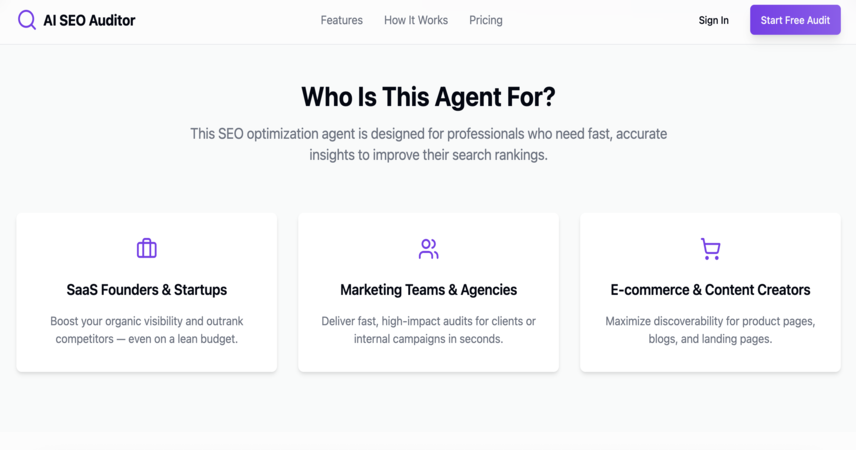Select the SaaS Founders & Startups heading
The width and height of the screenshot is (856, 450).
[x=147, y=289]
